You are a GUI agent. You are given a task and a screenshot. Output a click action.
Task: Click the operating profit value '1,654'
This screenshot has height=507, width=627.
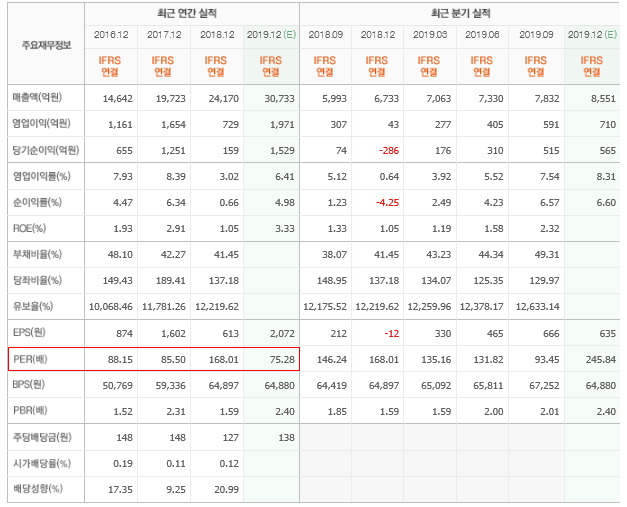click(x=174, y=125)
